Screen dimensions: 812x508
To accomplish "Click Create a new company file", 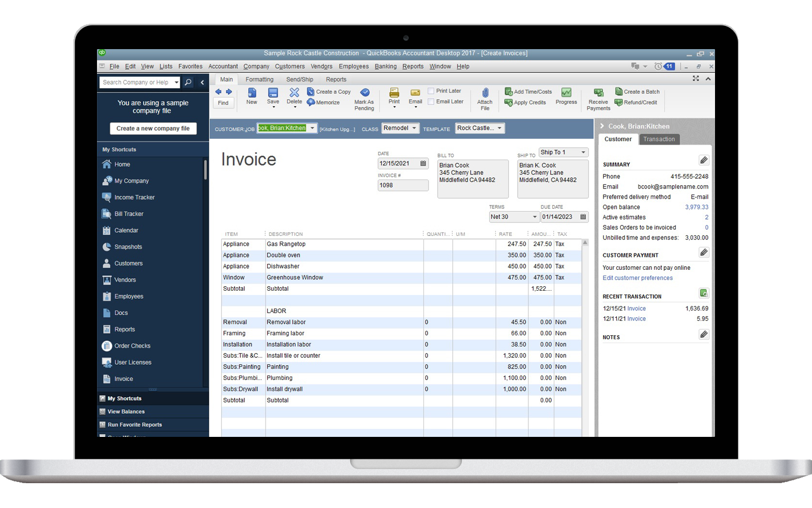I will 153,129.
